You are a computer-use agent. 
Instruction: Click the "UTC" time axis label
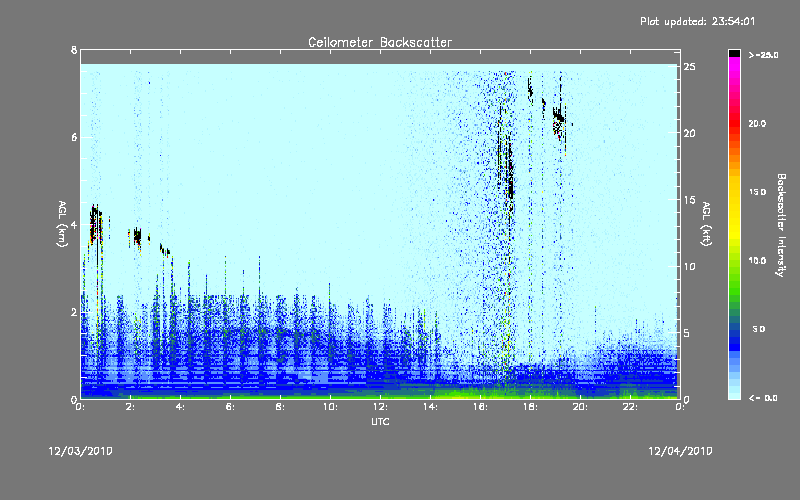coord(380,421)
